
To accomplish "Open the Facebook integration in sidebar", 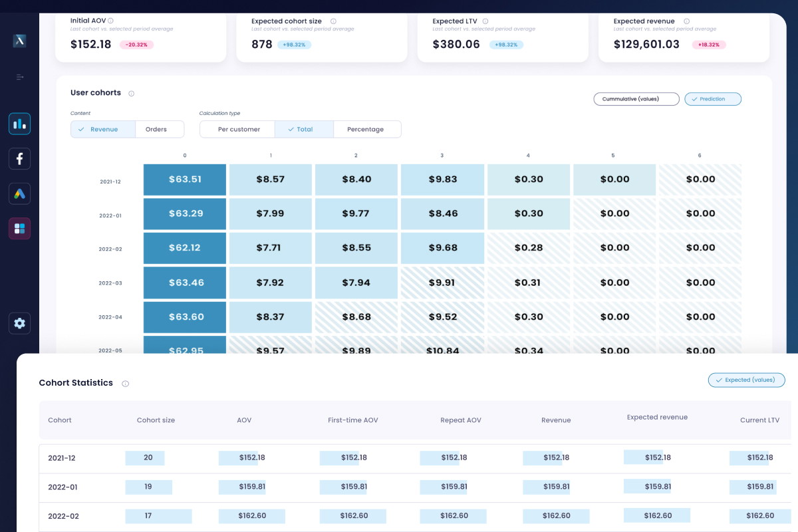I will [x=19, y=159].
